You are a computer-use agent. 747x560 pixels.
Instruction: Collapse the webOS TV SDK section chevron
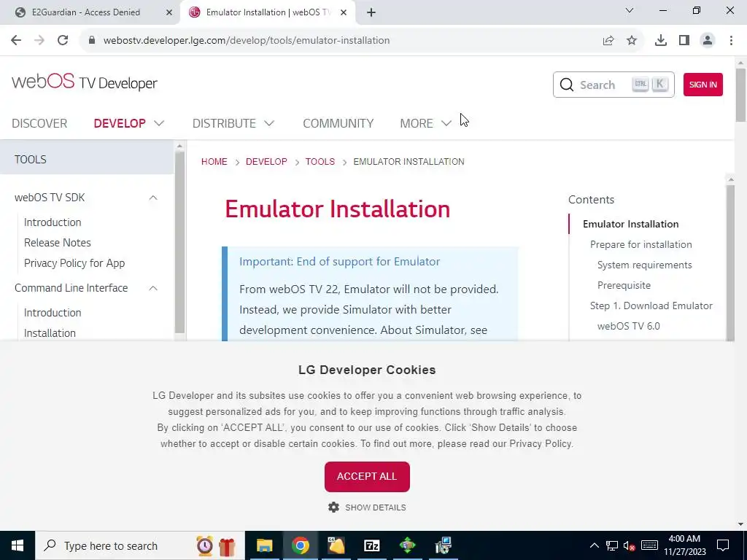tap(153, 198)
